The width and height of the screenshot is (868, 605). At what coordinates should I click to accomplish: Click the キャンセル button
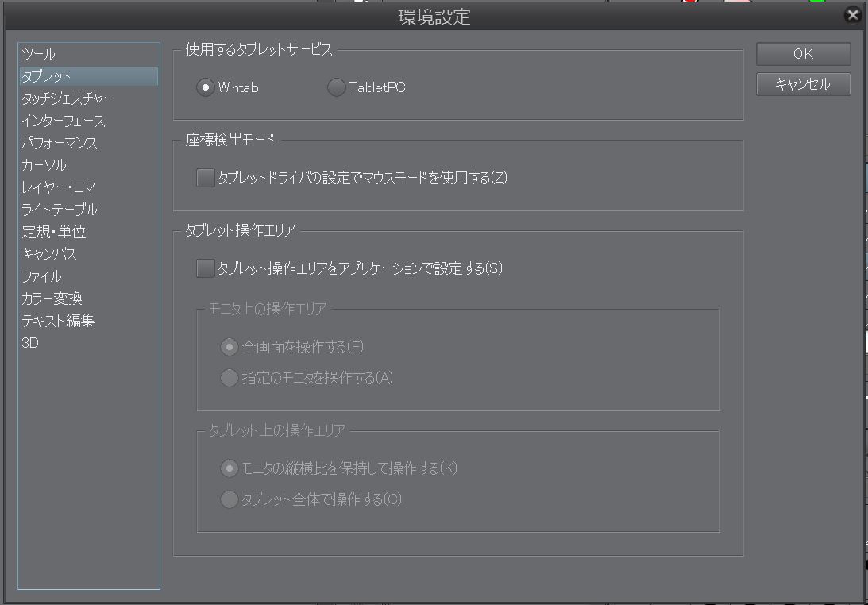(x=803, y=84)
